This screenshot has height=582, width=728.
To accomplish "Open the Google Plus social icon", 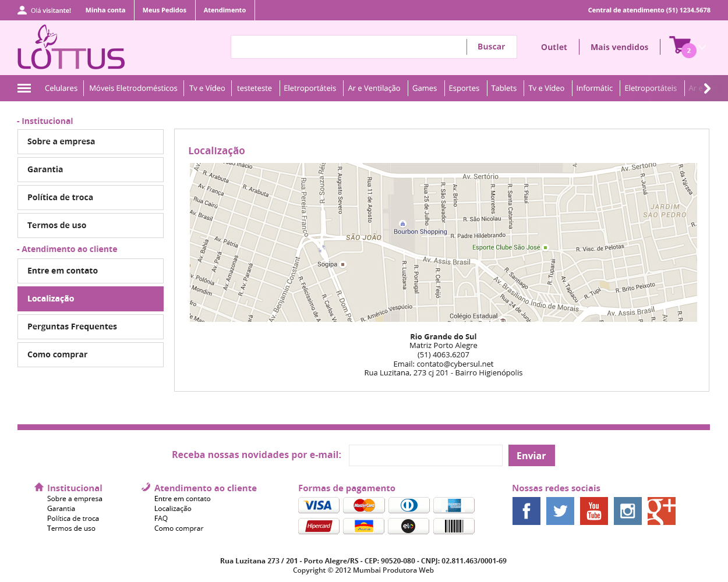I will 661,511.
